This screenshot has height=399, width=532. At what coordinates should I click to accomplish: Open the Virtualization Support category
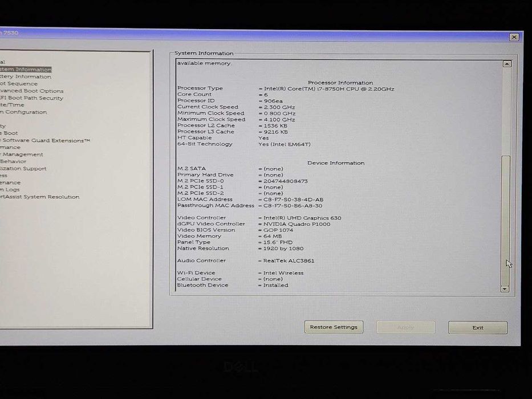point(23,169)
